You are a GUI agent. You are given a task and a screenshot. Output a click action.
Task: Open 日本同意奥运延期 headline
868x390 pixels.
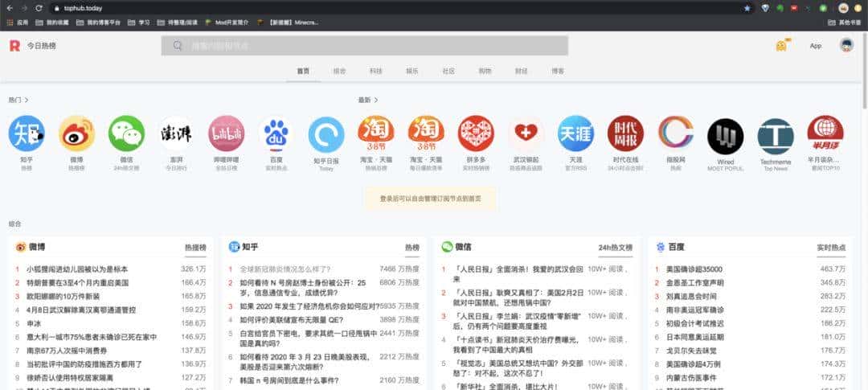(694, 337)
